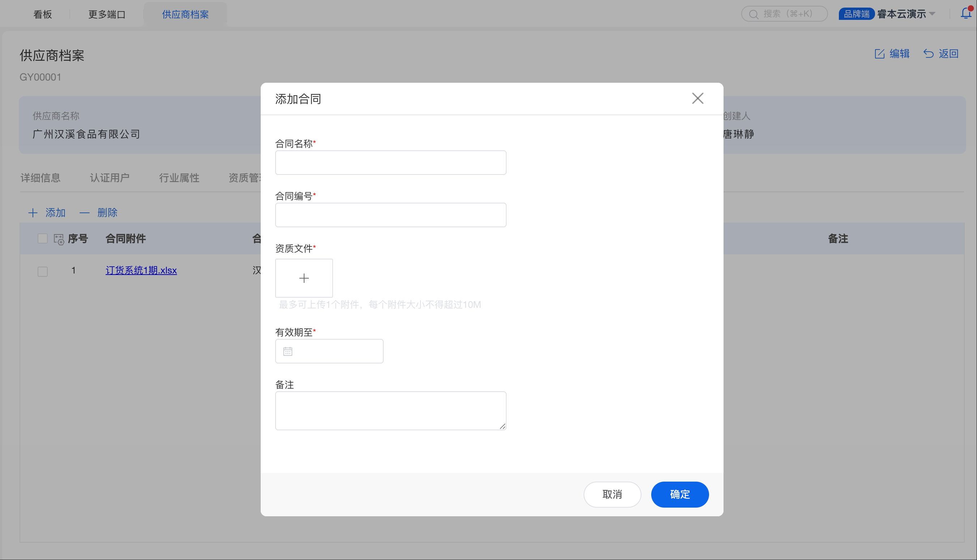Click the 编辑 pencil icon
The height and width of the screenshot is (560, 977).
(879, 54)
